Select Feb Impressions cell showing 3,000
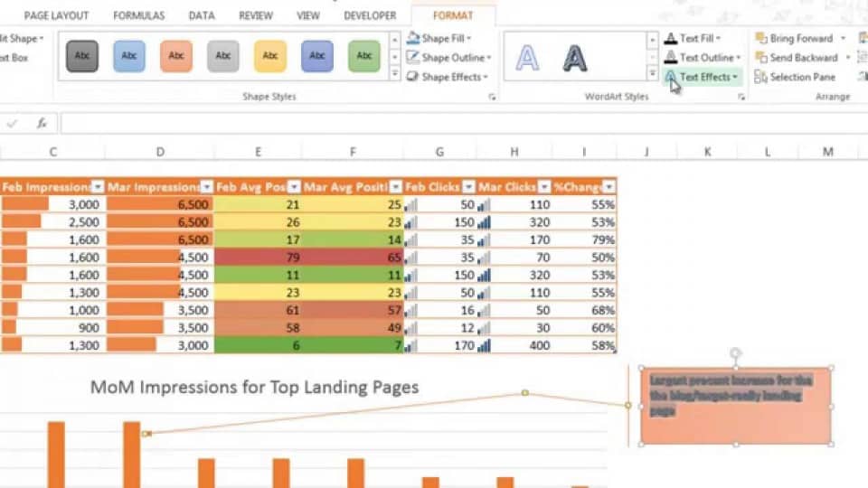Screen dimensions: 868x488 (52, 204)
